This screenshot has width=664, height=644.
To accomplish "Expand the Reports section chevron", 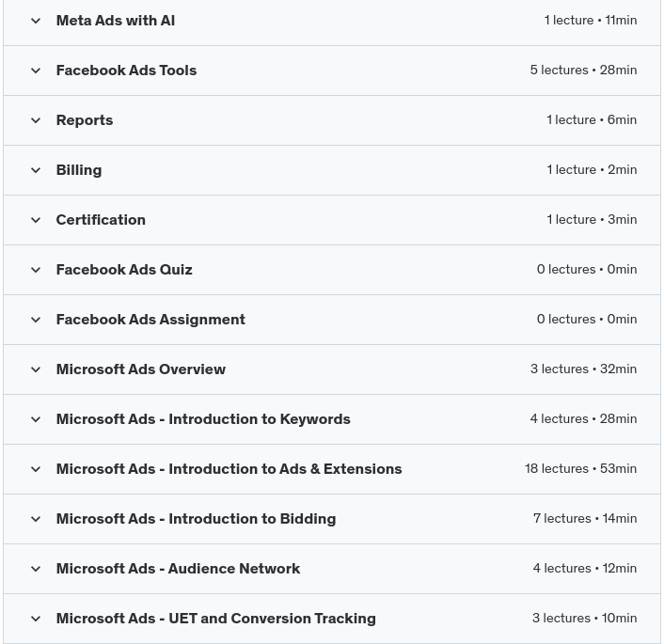I will (x=36, y=120).
